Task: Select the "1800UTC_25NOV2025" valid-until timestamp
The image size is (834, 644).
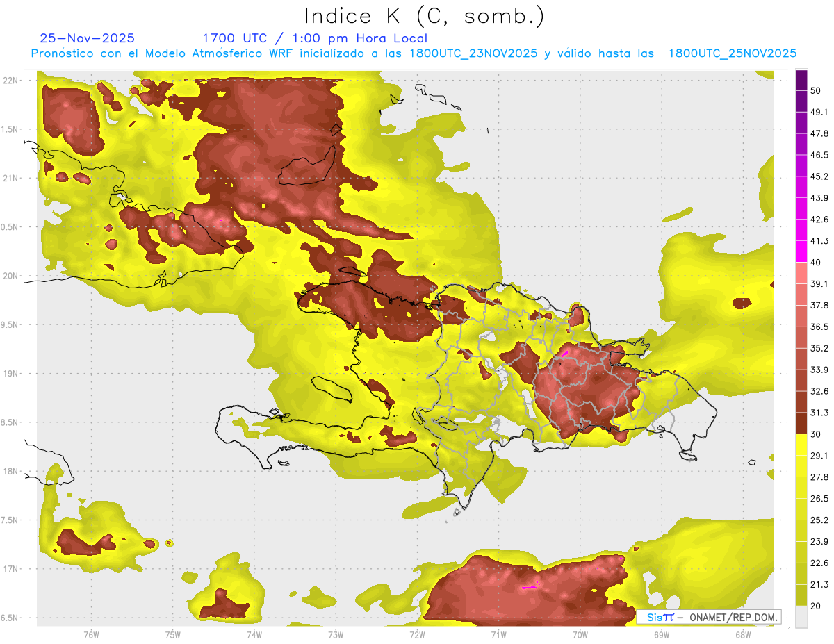Action: [733, 53]
